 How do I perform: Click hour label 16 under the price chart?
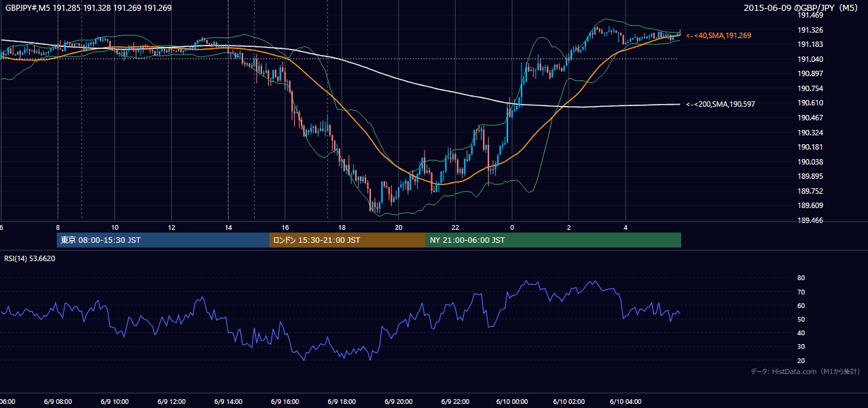pos(285,227)
